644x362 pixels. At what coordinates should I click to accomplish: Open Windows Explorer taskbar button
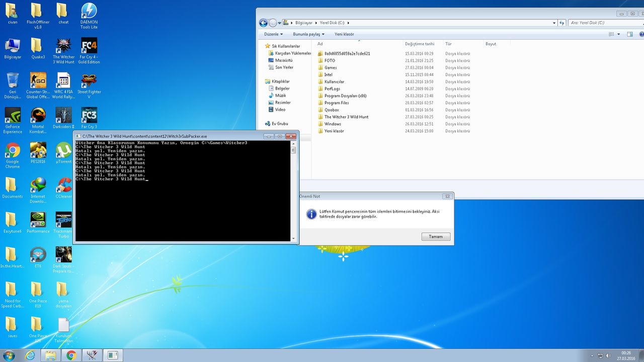click(50, 355)
